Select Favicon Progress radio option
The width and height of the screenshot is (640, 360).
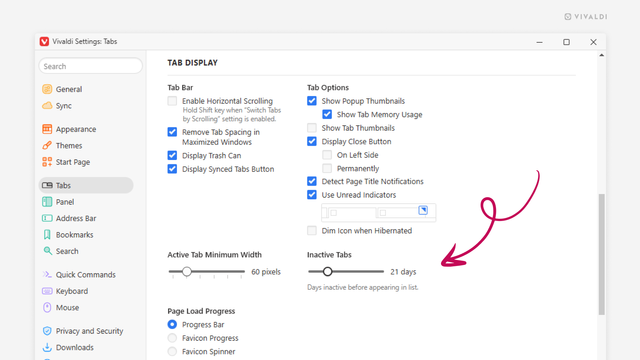(x=172, y=338)
